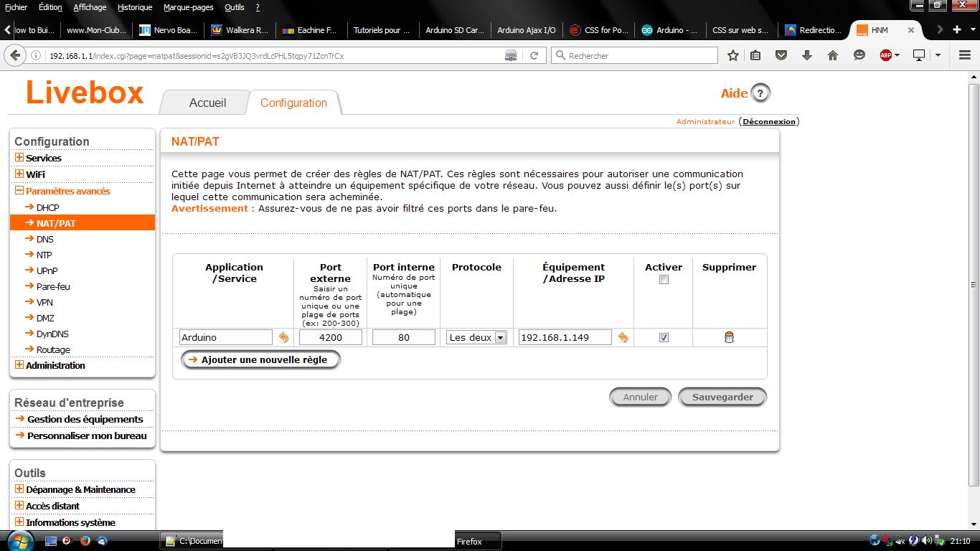Viewport: 980px width, 551px height.
Task: Delete the Arduino rule with trash icon
Action: click(729, 337)
